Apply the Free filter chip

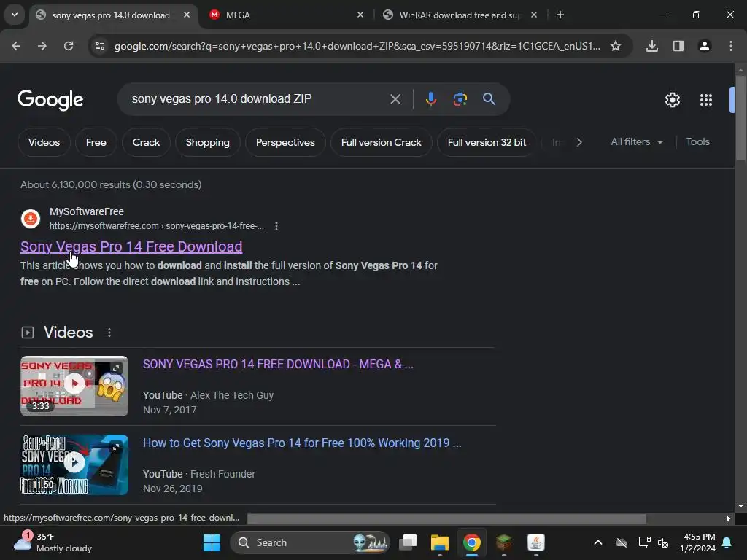tap(96, 142)
